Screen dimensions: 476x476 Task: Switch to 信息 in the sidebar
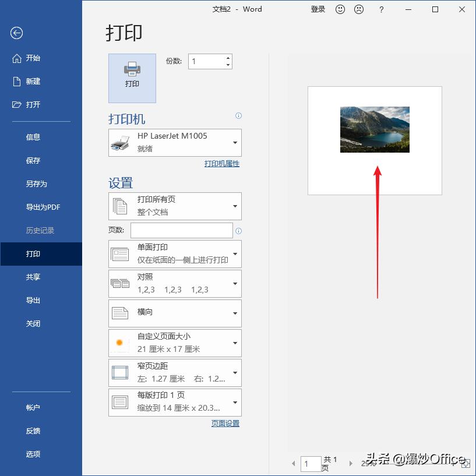pyautogui.click(x=33, y=137)
